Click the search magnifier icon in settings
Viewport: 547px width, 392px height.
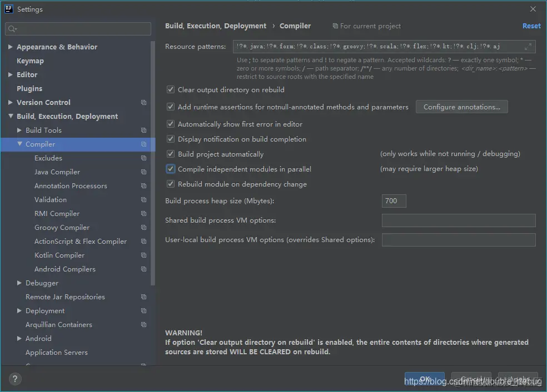pos(12,29)
